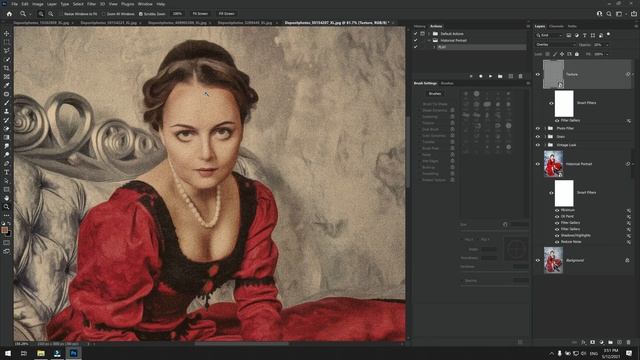The width and height of the screenshot is (640, 360).
Task: Expand the Photo Filter group
Action: pyautogui.click(x=545, y=128)
